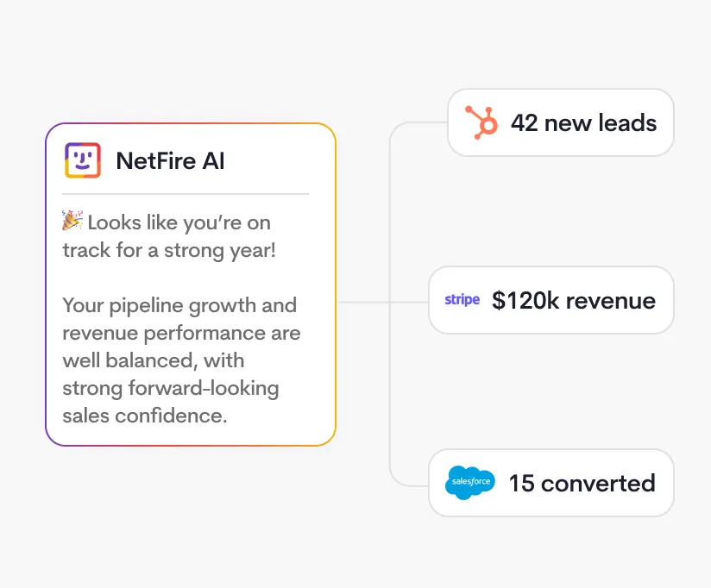Image resolution: width=711 pixels, height=588 pixels.
Task: Open the "15 converted" label
Action: (582, 483)
